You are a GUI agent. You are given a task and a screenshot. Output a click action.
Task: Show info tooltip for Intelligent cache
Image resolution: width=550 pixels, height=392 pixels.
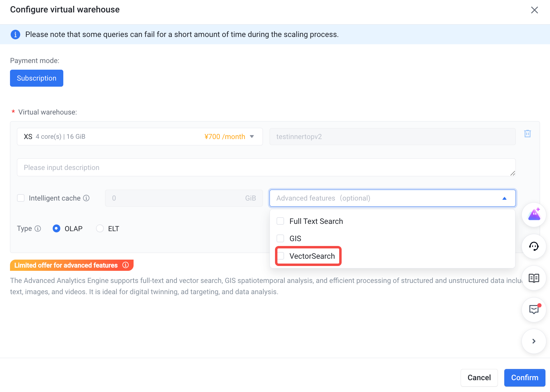pos(86,198)
